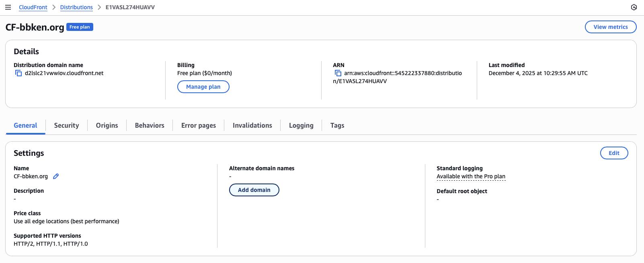
Task: Go to the CloudFront breadcrumb link
Action: tap(33, 7)
